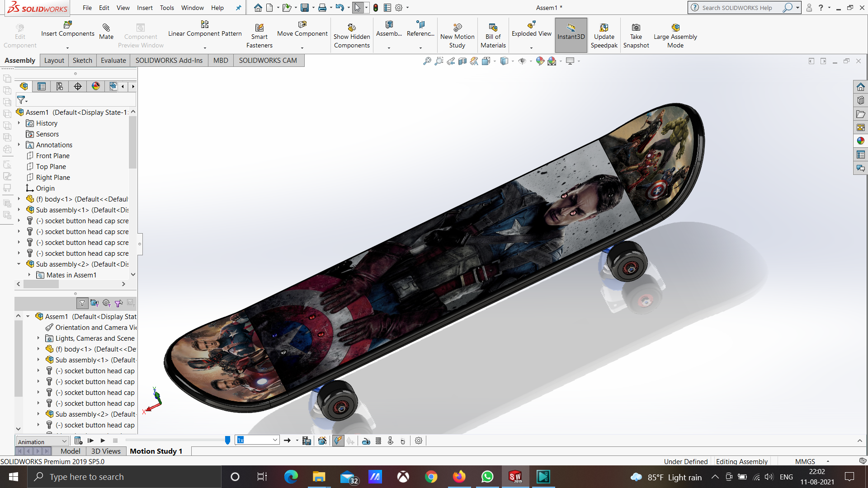Viewport: 868px width, 488px height.
Task: Open Appearances tab in the task pane
Action: 860,141
